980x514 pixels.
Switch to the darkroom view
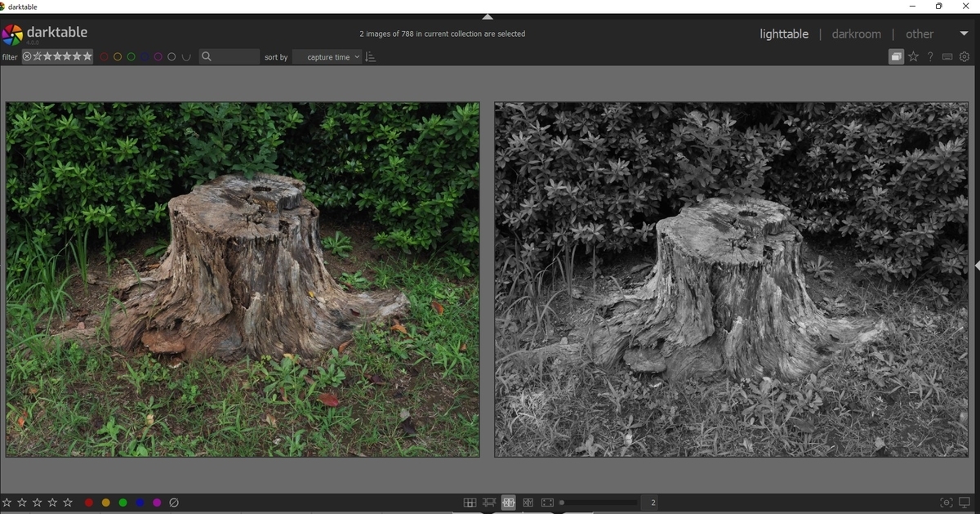tap(856, 34)
